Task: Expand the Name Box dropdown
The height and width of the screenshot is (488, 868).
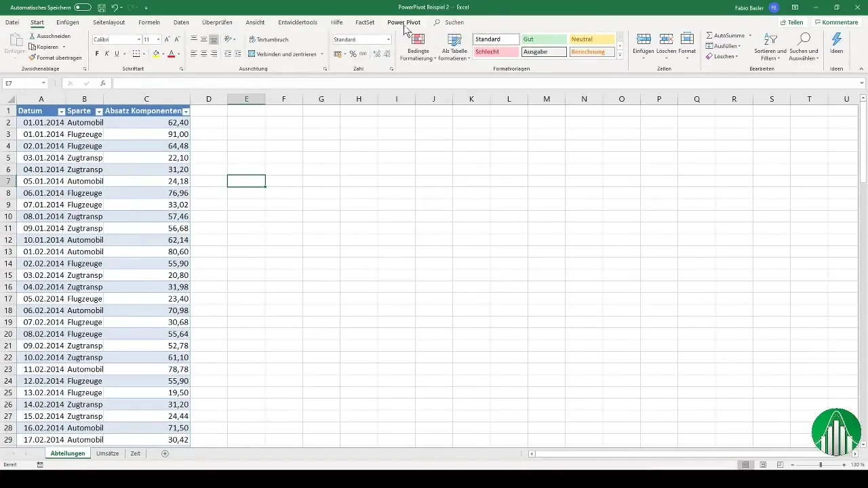Action: [x=43, y=83]
